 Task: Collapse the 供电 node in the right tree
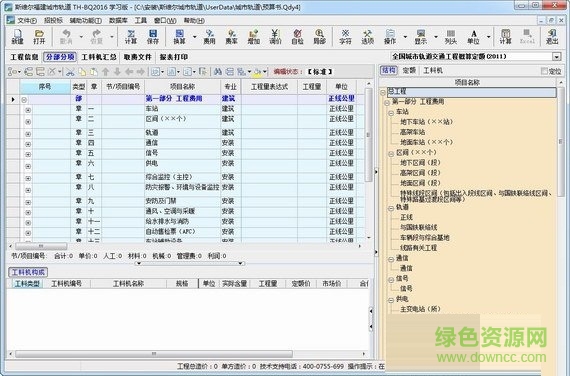pos(391,300)
